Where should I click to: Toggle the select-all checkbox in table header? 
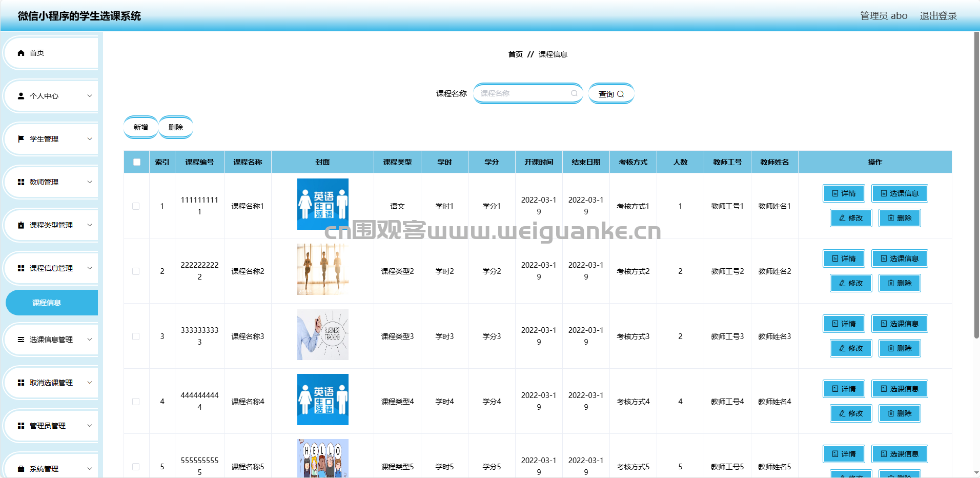136,162
